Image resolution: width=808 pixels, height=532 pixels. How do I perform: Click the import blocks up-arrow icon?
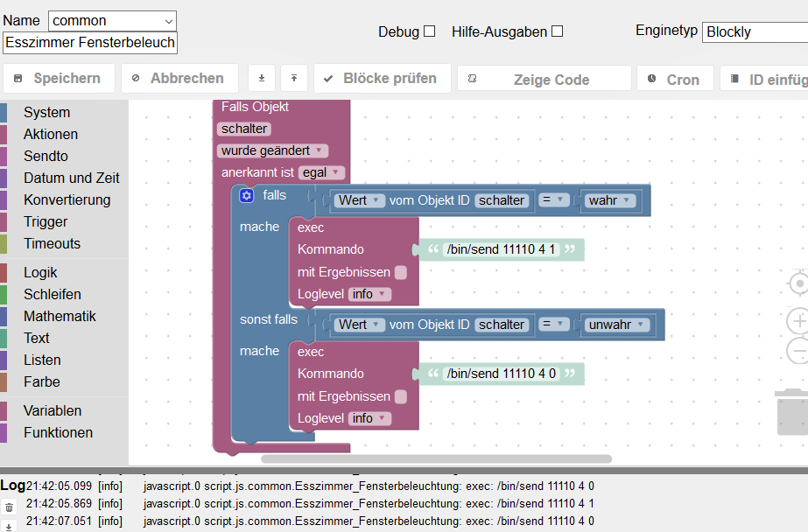(294, 79)
